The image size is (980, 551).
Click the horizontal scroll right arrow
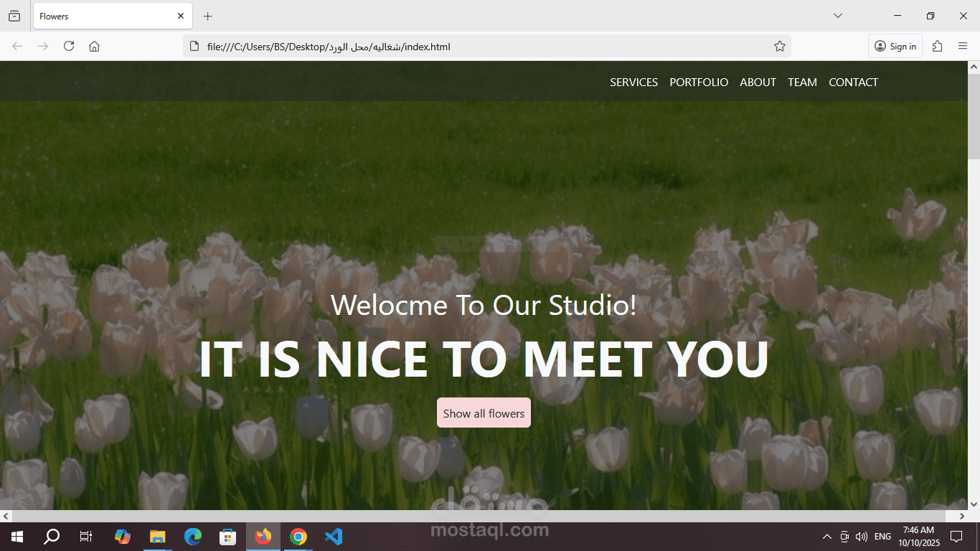(961, 516)
